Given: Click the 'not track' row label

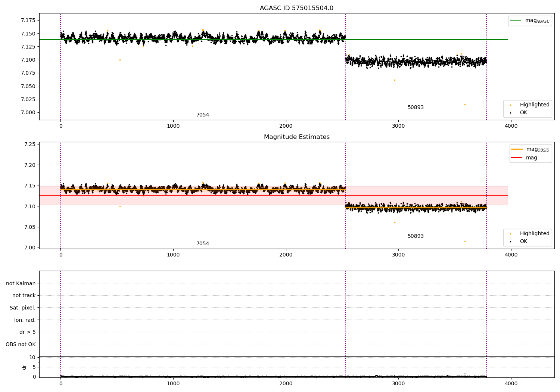Looking at the screenshot, I should [24, 296].
